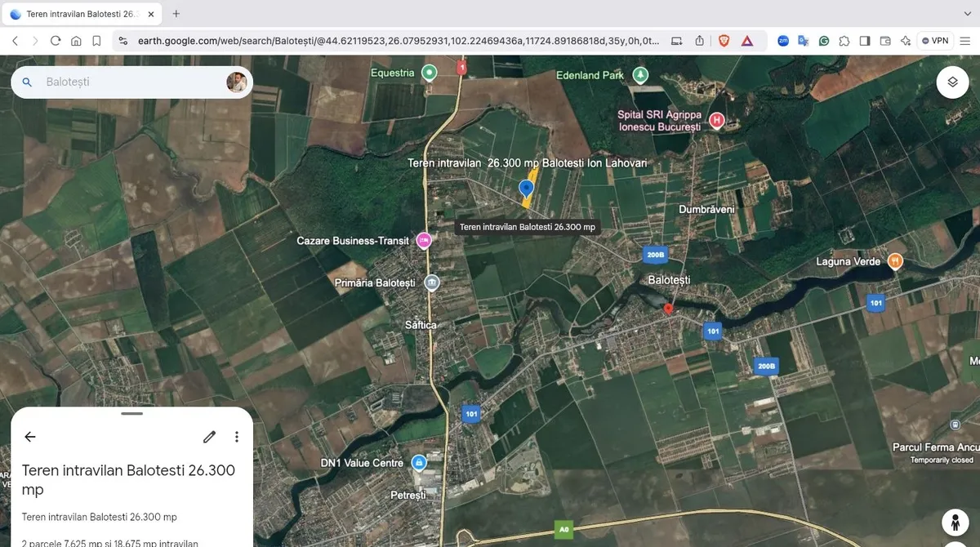
Task: Open placemark more options three-dot menu
Action: pyautogui.click(x=237, y=437)
